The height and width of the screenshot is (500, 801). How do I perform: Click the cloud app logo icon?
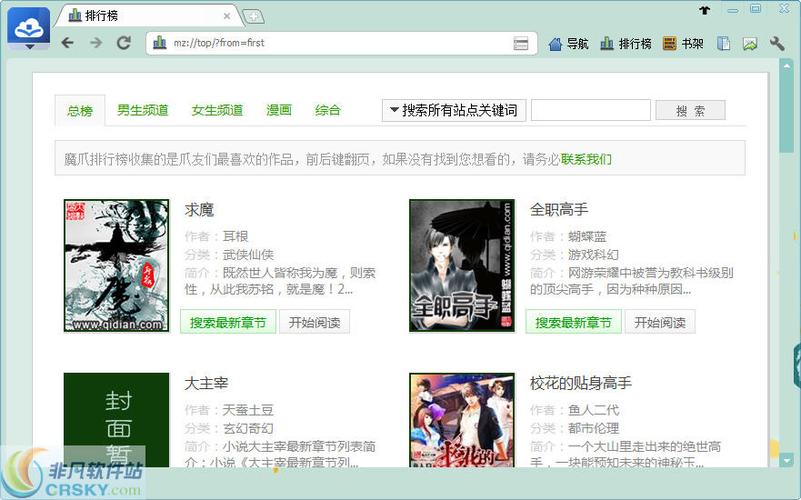pyautogui.click(x=29, y=26)
